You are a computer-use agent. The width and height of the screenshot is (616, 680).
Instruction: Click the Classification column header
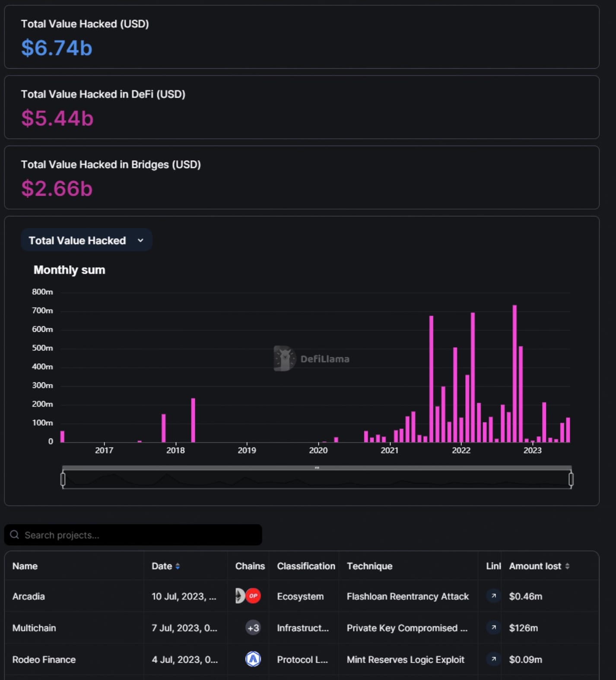306,566
